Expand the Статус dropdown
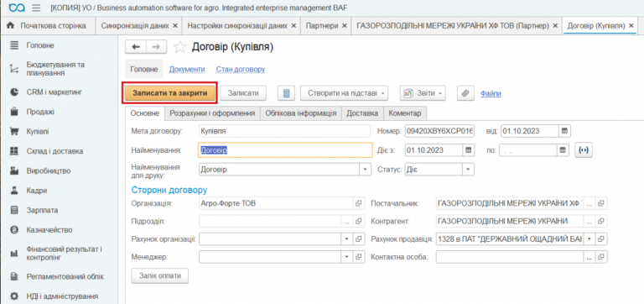Viewport: 644px width, 304px height. point(468,170)
